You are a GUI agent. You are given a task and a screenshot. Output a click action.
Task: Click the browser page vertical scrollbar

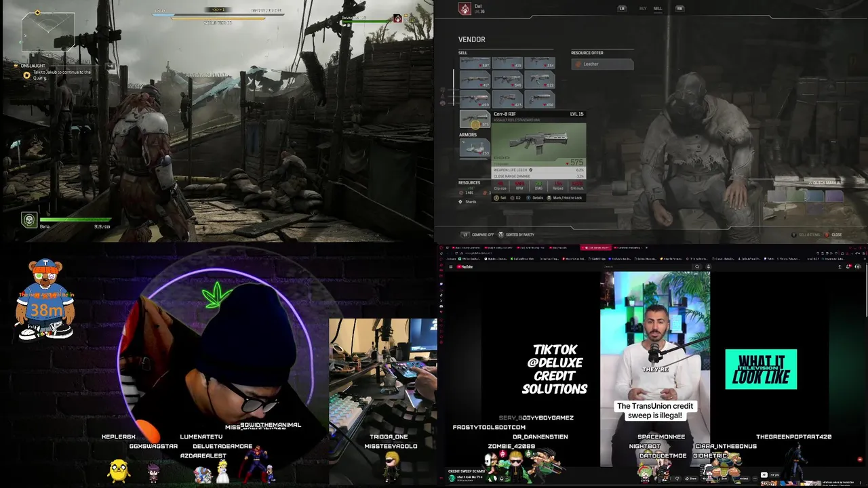click(x=865, y=291)
